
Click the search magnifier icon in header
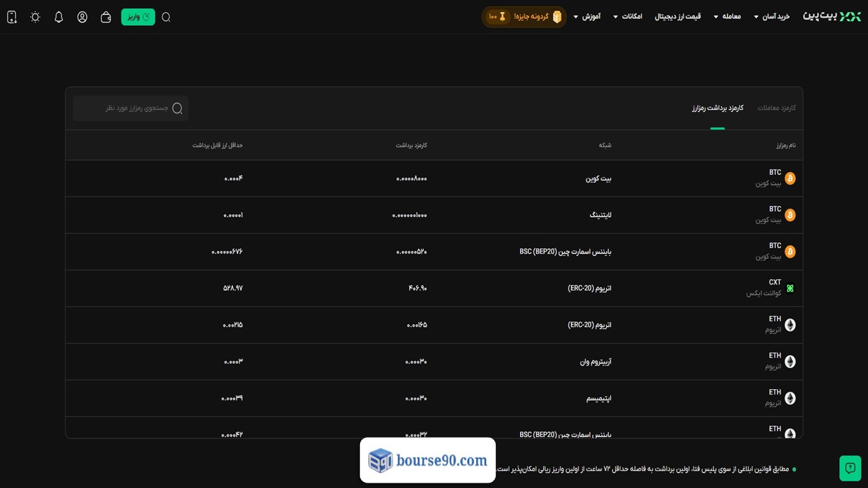(166, 17)
